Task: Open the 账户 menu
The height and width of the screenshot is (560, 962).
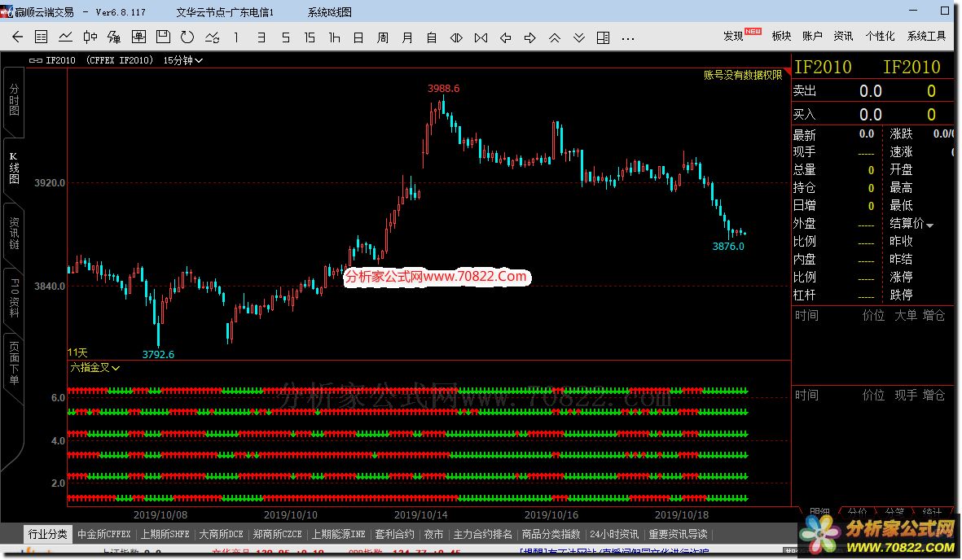Action: coord(812,36)
